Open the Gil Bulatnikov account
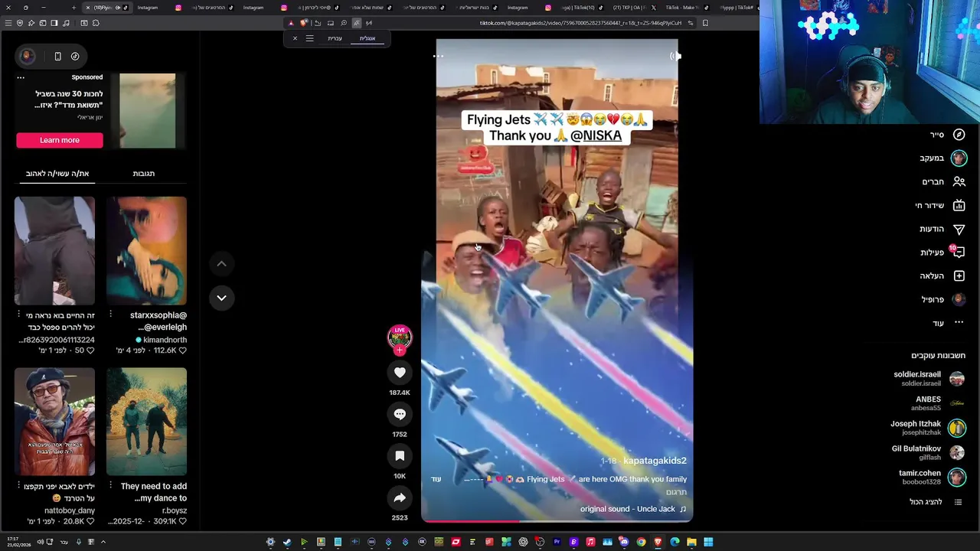The height and width of the screenshot is (551, 980). coord(928,452)
